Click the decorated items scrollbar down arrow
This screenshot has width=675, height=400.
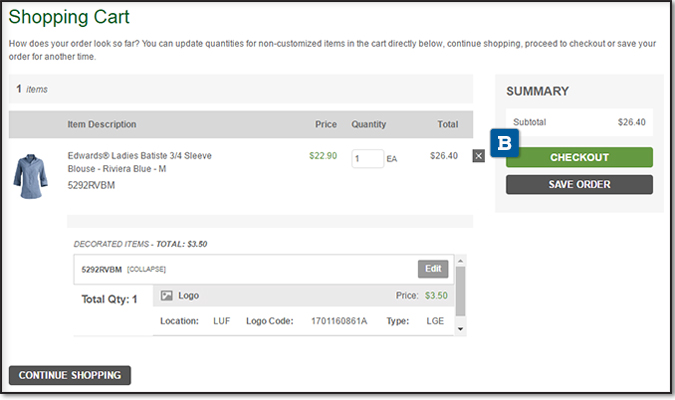[x=460, y=328]
